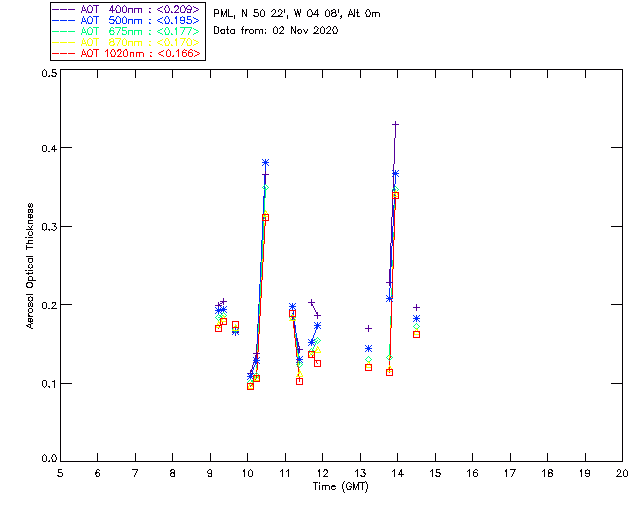Click the 0.2 y-axis tick label
640x512 pixels.
pyautogui.click(x=49, y=305)
